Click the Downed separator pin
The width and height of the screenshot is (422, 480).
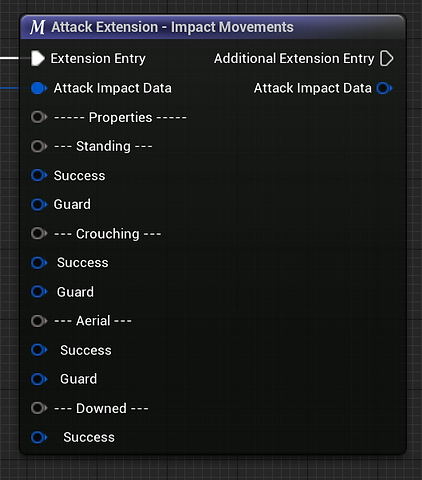point(39,408)
